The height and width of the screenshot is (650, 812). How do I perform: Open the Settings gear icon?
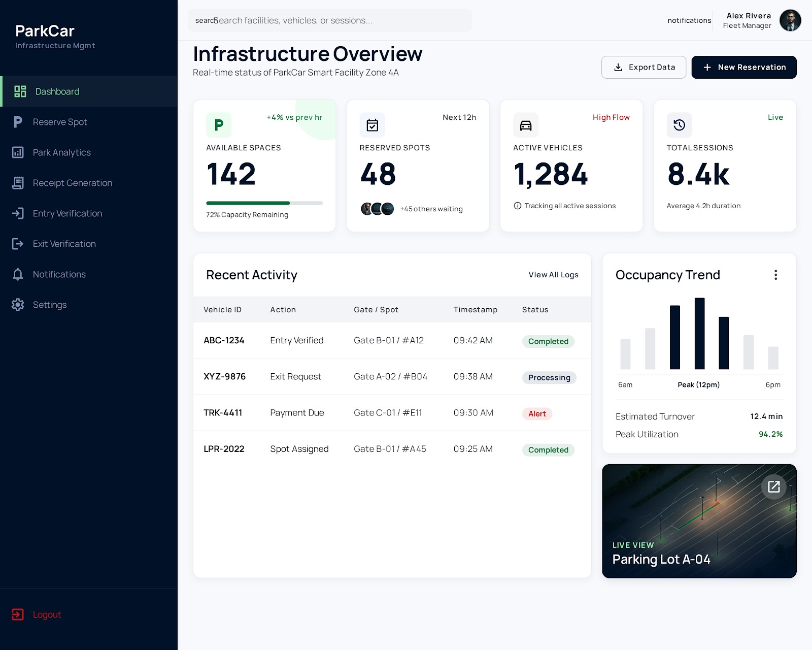(x=18, y=305)
